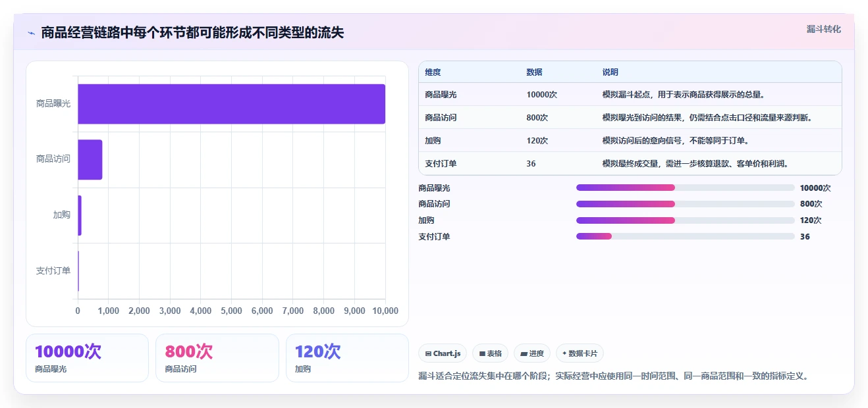Click the 商品访问 progress bar
This screenshot has height=408, width=868.
pyautogui.click(x=686, y=204)
